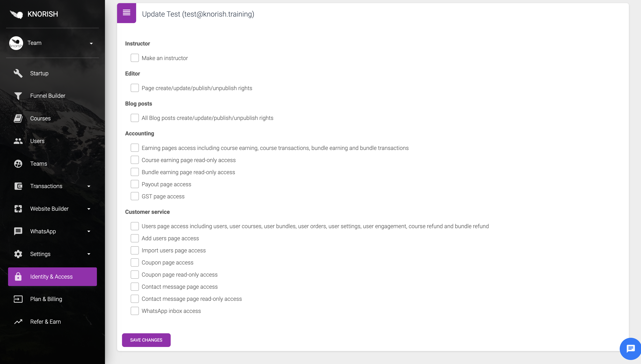641x364 pixels.
Task: Click the Startup wrench icon
Action: [x=18, y=73]
